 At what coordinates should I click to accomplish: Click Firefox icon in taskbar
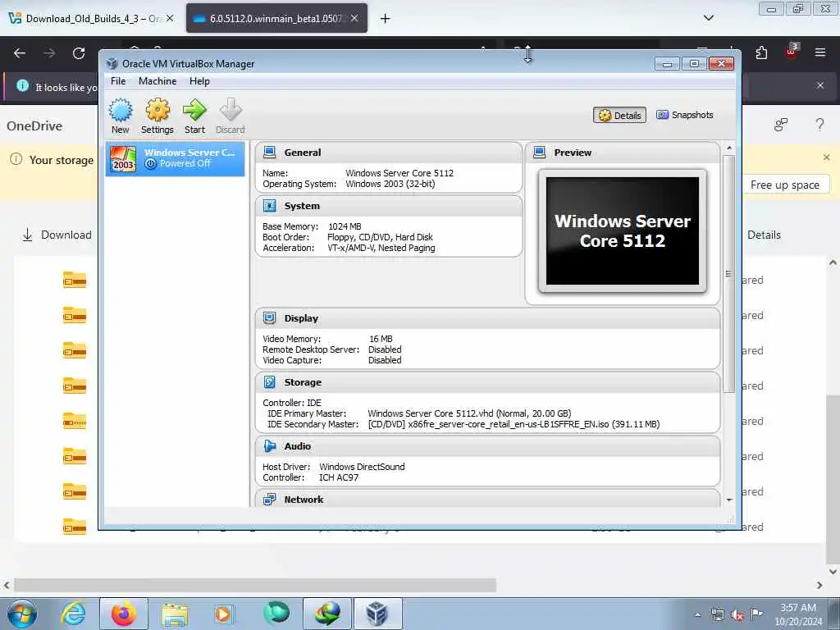124,614
